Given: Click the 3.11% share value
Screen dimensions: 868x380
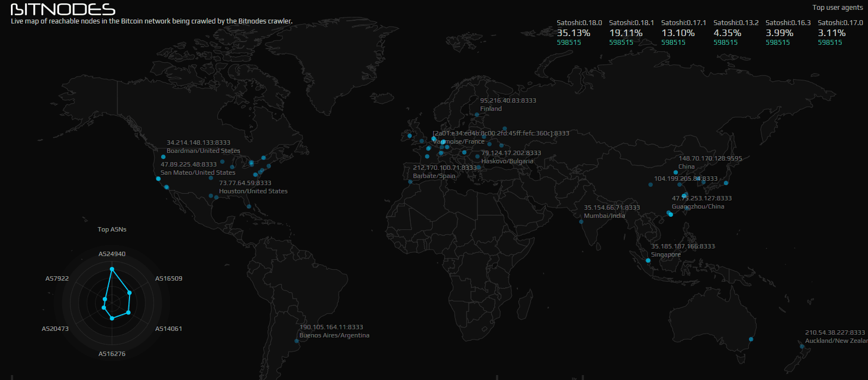Looking at the screenshot, I should [831, 33].
